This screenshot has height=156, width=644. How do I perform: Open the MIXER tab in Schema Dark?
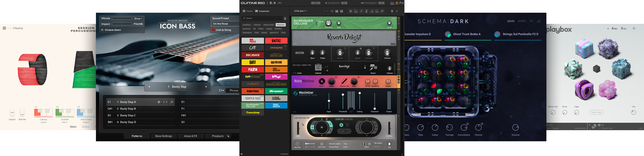pos(522,21)
